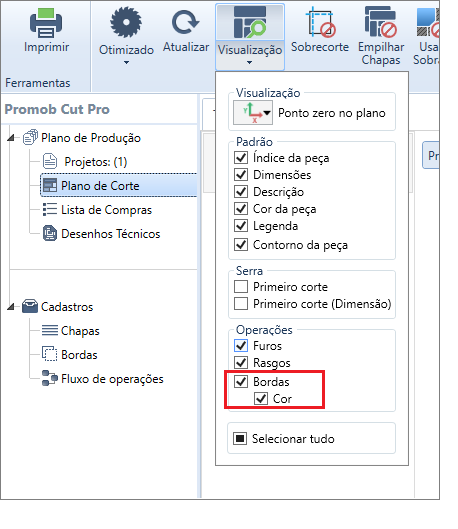The height and width of the screenshot is (529, 458).
Task: Close the Visualização dropdown menu button
Action: 250,37
